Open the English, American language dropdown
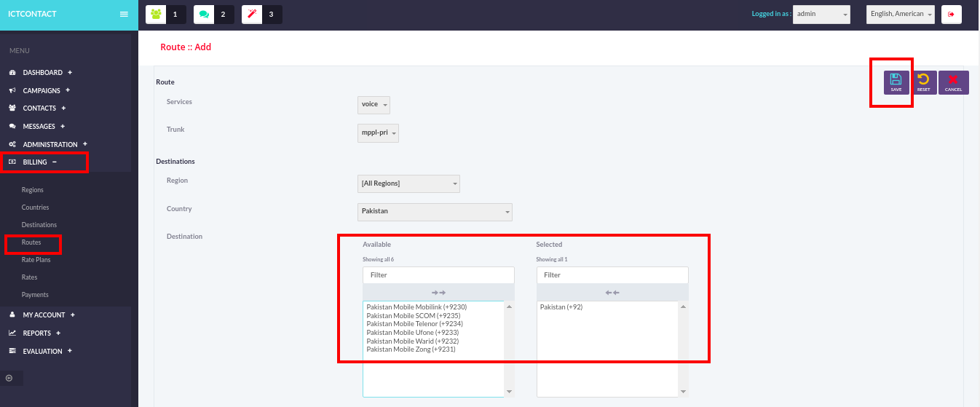This screenshot has width=980, height=407. coord(900,14)
